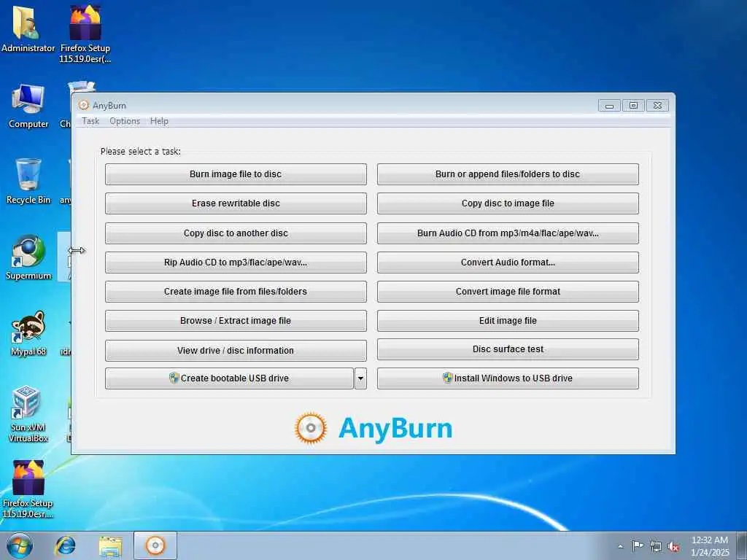This screenshot has width=747, height=560.
Task: Choose Edit image file
Action: point(508,321)
